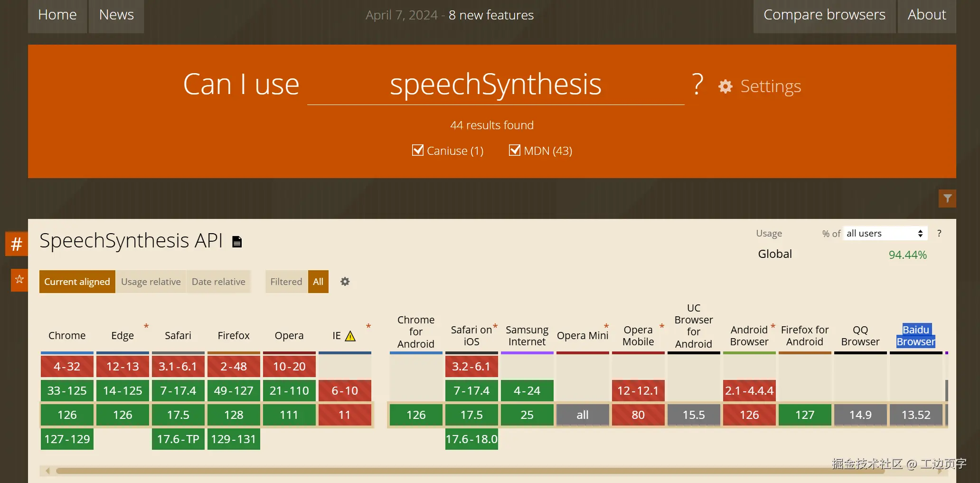Open the table view options gear
Screen dimensions: 980x483
(x=345, y=282)
